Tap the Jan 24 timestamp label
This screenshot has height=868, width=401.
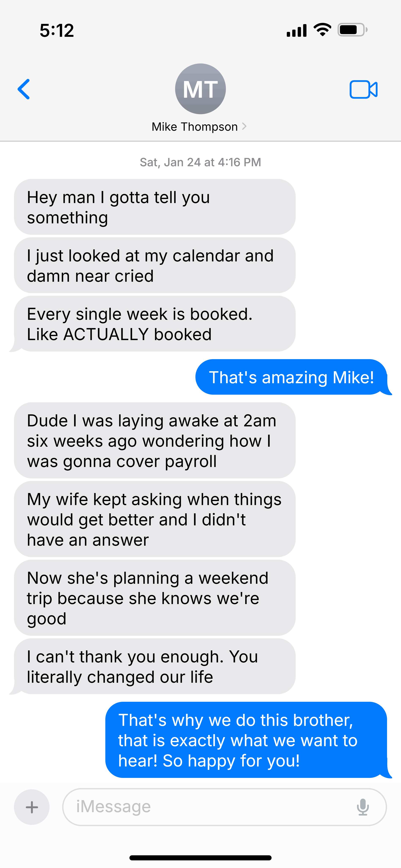click(200, 162)
